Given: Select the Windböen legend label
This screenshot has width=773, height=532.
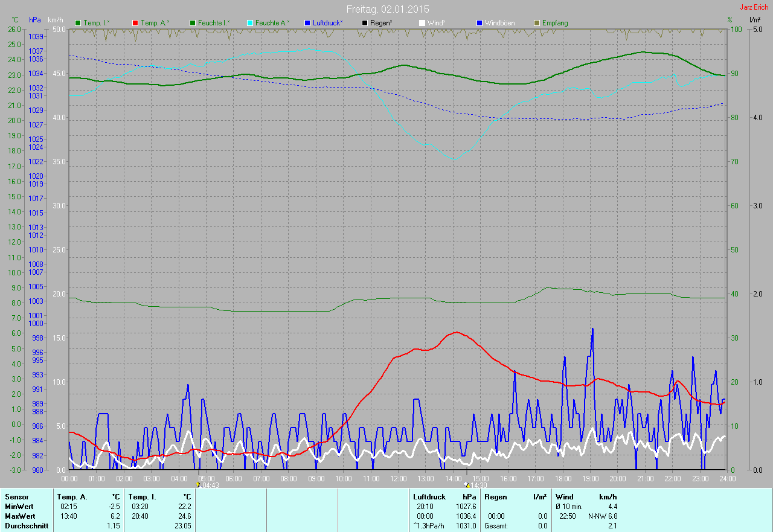Looking at the screenshot, I should [x=501, y=23].
